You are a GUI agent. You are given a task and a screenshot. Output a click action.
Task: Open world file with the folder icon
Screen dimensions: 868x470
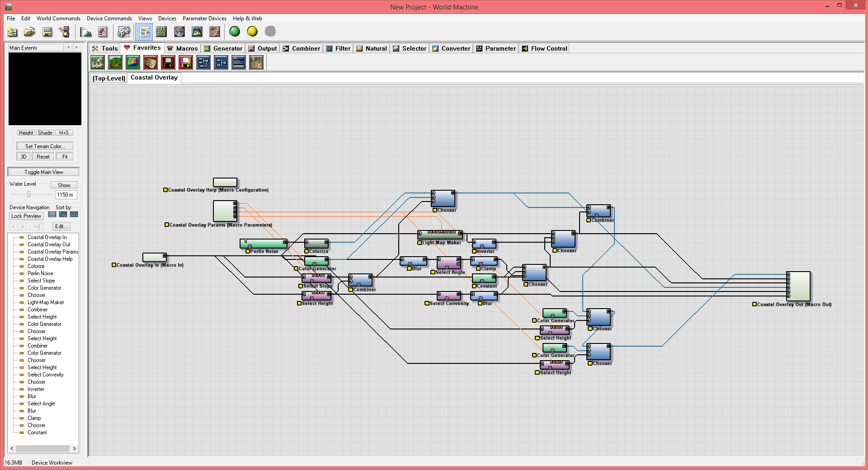tap(29, 32)
